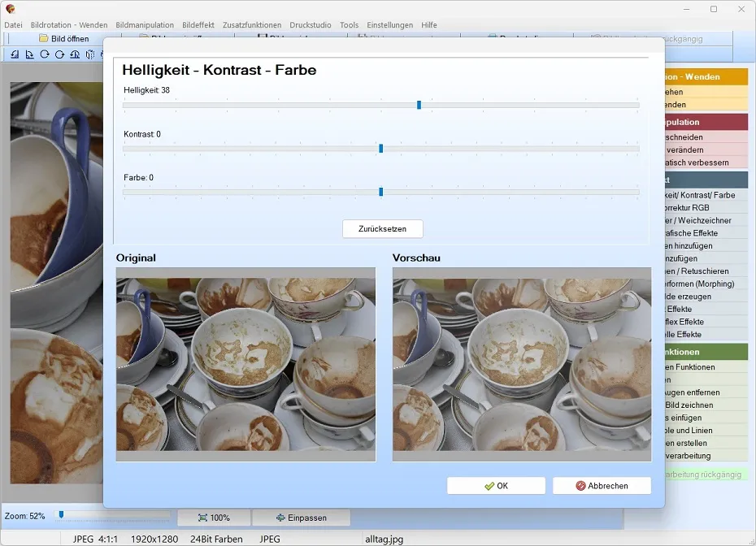The width and height of the screenshot is (756, 546).
Task: Open the Bildmanipulation menu
Action: (x=145, y=25)
